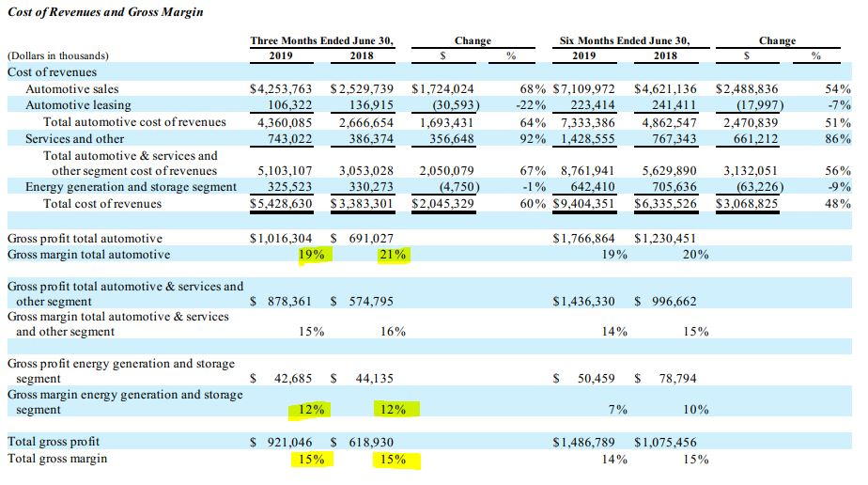868x485 pixels.
Task: Click the highlighted 21% automotive gross margin
Action: 393,255
